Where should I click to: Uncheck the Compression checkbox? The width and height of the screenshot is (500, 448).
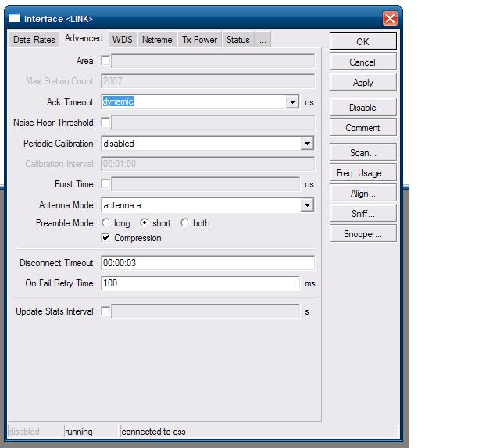(105, 238)
